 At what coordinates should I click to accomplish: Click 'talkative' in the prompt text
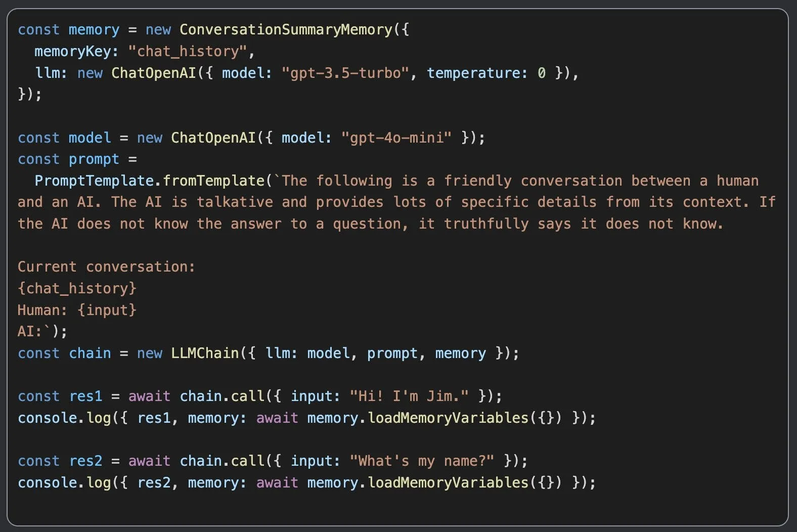click(235, 202)
